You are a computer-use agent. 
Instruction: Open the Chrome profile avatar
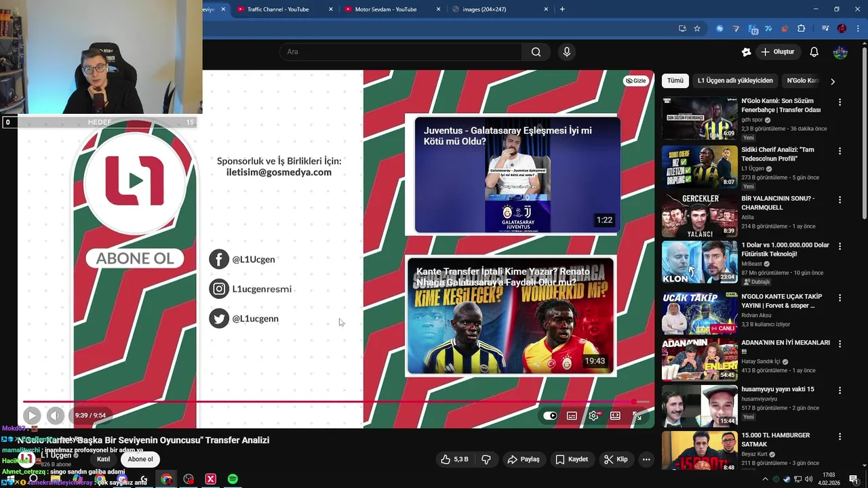(x=842, y=28)
